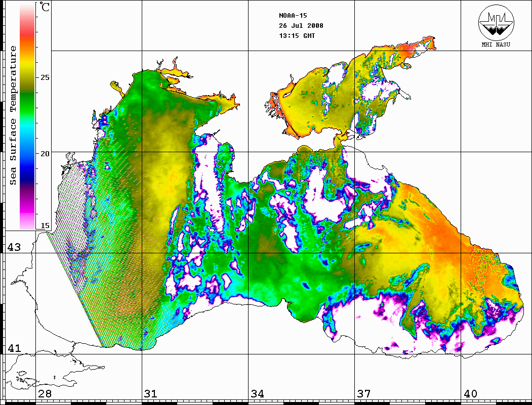Click latitude label '41'
Viewport: 532px width, 405px height.
pyautogui.click(x=14, y=348)
